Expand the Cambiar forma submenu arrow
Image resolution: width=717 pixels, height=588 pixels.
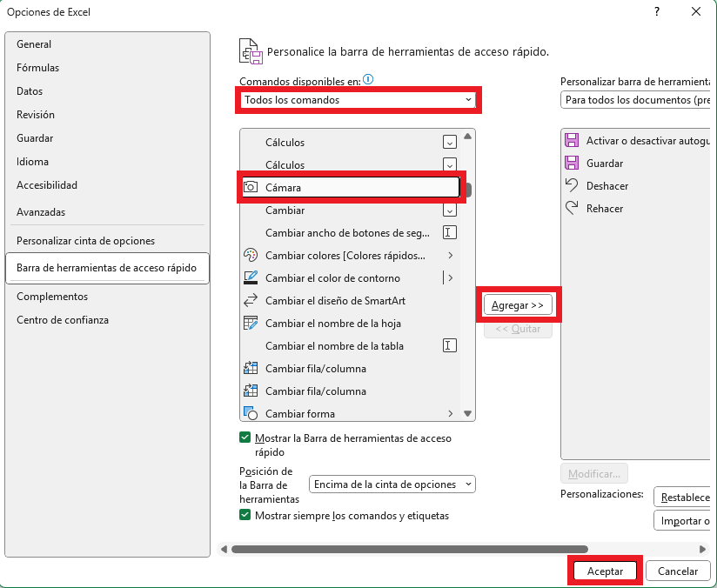451,413
